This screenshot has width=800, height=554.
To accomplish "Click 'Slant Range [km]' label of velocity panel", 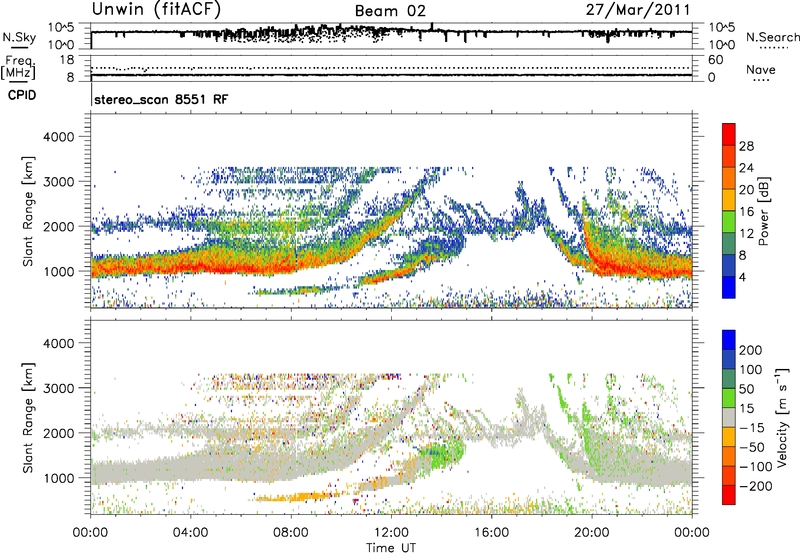I will pyautogui.click(x=28, y=417).
